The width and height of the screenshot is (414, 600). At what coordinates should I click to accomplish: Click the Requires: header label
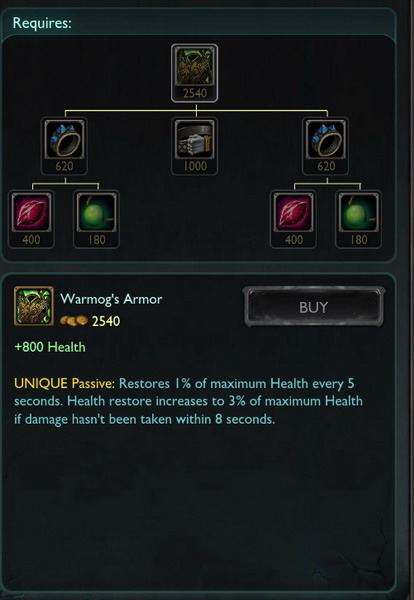point(42,23)
